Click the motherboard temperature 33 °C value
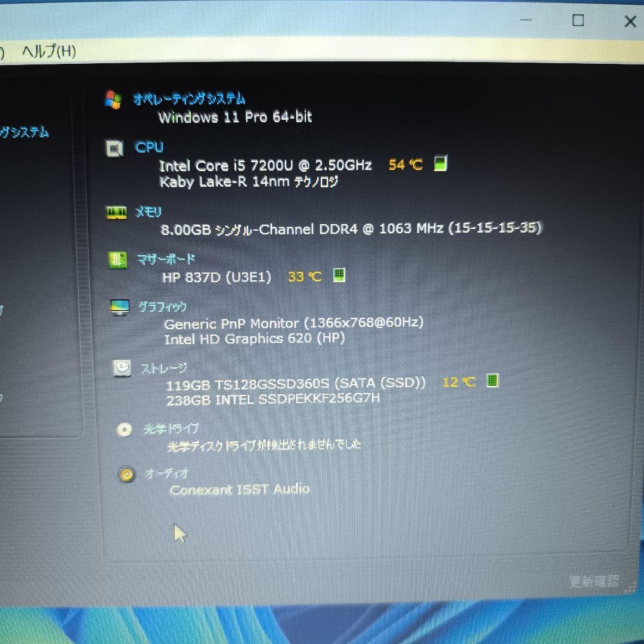644x644 pixels. pos(305,277)
